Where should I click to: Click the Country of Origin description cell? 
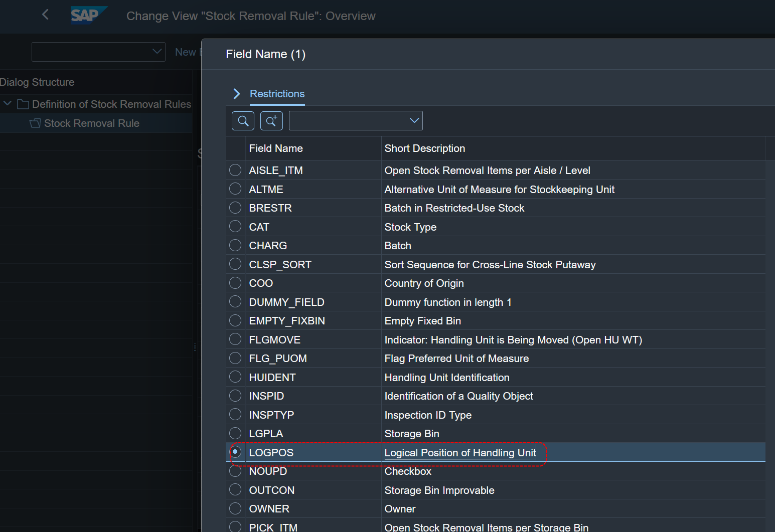coord(424,283)
